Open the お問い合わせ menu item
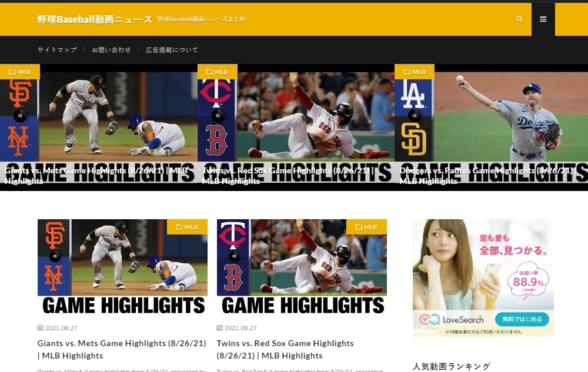Screen dimensions: 588x372 pyautogui.click(x=111, y=50)
